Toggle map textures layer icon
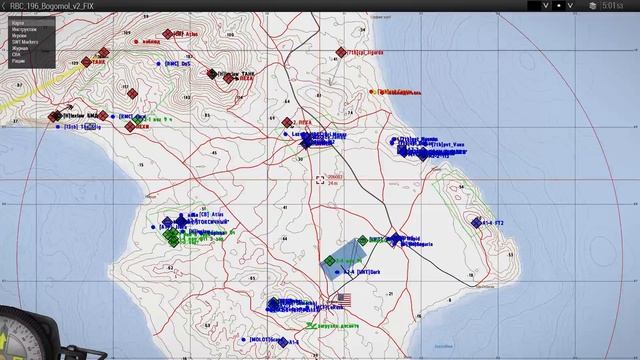The height and width of the screenshot is (360, 640). click(x=593, y=6)
